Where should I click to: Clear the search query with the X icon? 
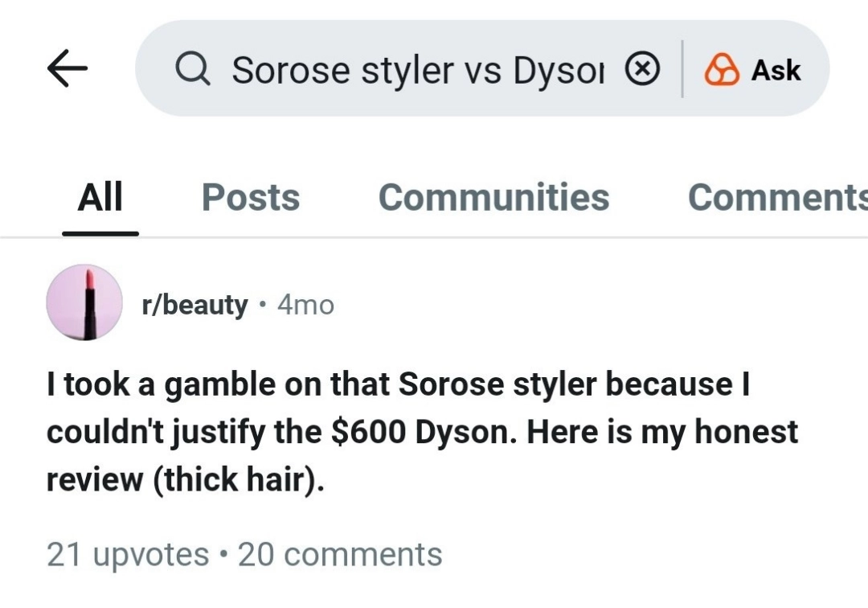coord(642,69)
